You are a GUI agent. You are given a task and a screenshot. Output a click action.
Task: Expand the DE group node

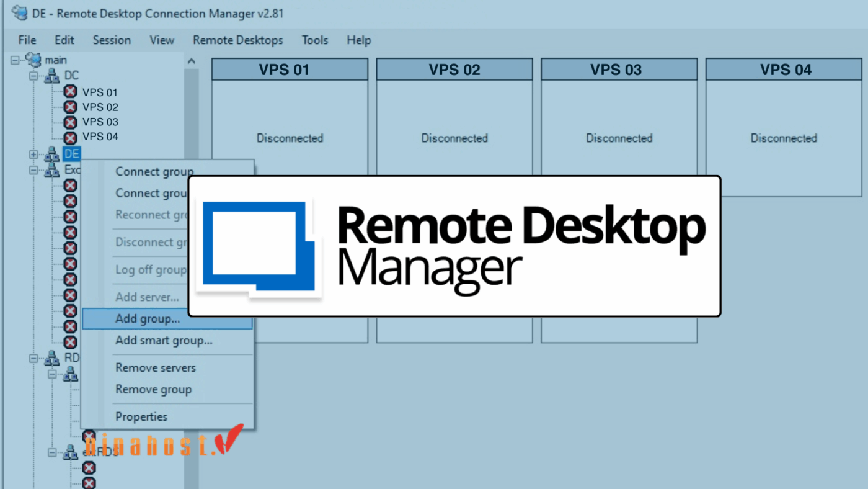(33, 153)
